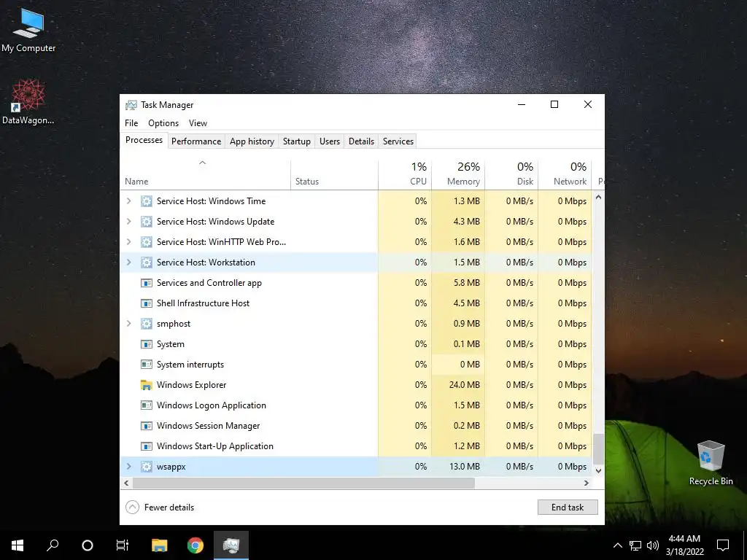The width and height of the screenshot is (747, 560).
Task: Click the Service Host: Windows Time gear icon
Action: pos(146,201)
